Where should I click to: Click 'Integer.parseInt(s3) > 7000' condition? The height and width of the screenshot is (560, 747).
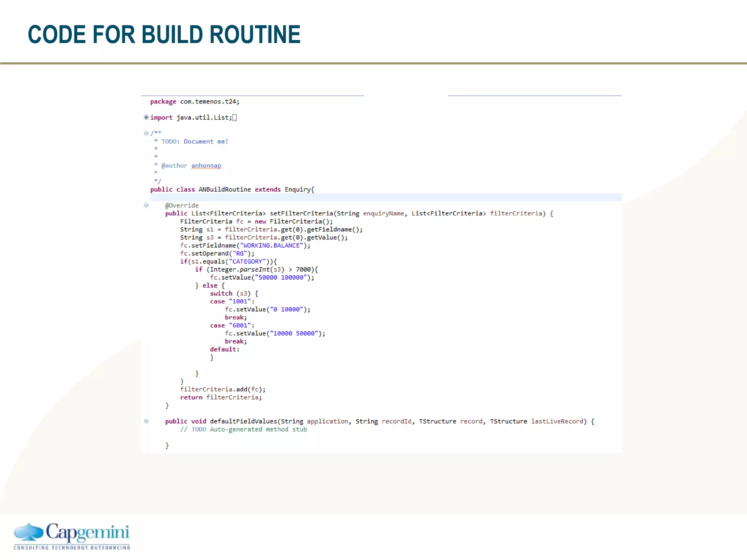coord(260,269)
